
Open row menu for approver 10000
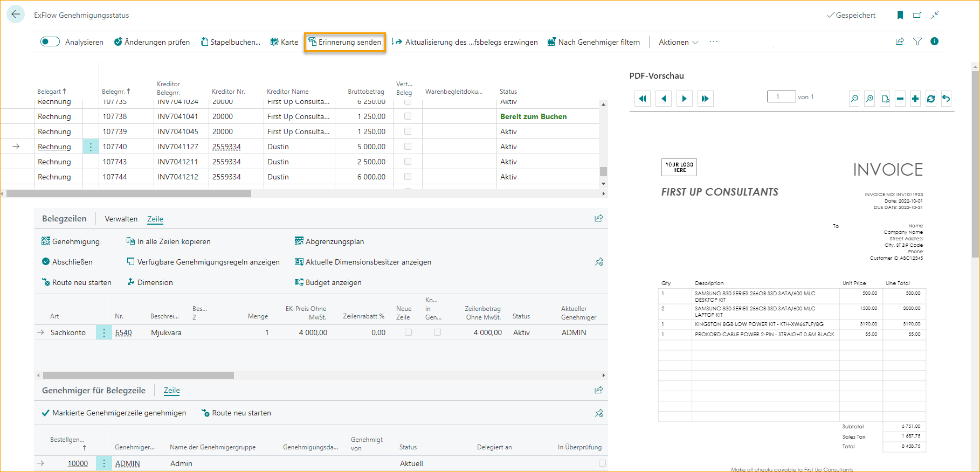[104, 463]
